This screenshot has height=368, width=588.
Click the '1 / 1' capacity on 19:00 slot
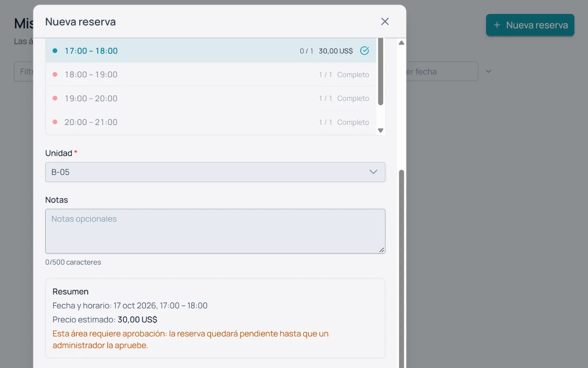point(326,99)
